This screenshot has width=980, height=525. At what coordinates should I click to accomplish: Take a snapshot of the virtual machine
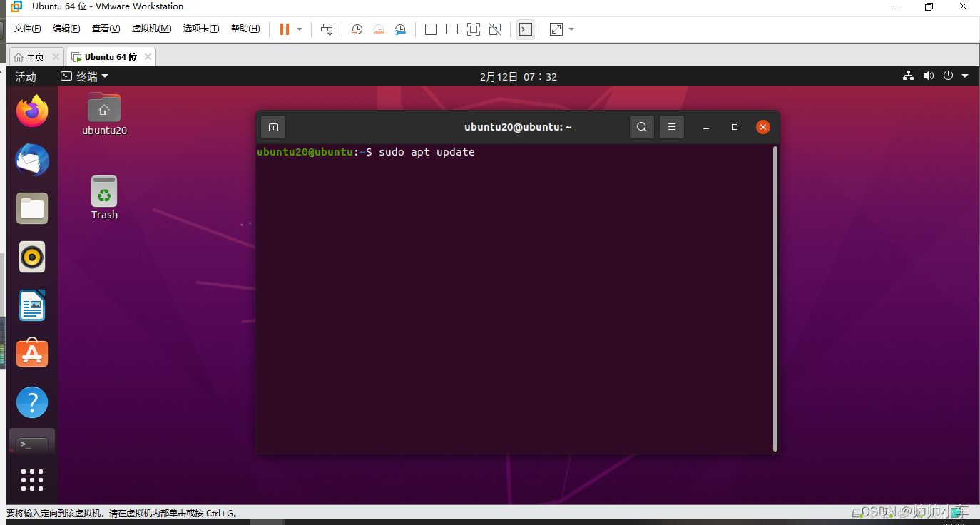[357, 29]
